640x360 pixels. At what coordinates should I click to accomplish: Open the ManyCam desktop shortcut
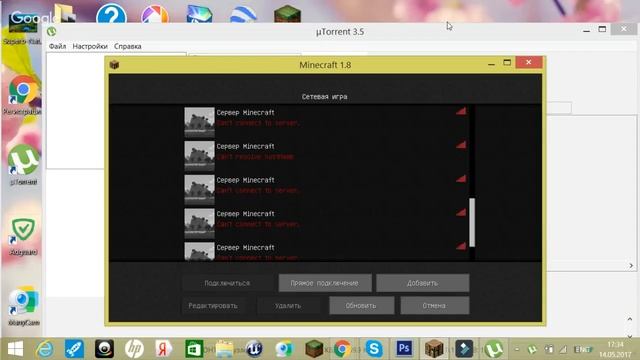(x=24, y=306)
